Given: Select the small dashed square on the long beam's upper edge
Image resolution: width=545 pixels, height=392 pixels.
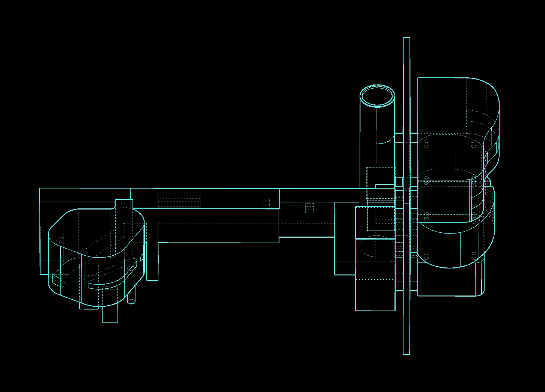Looking at the screenshot, I should tap(266, 202).
